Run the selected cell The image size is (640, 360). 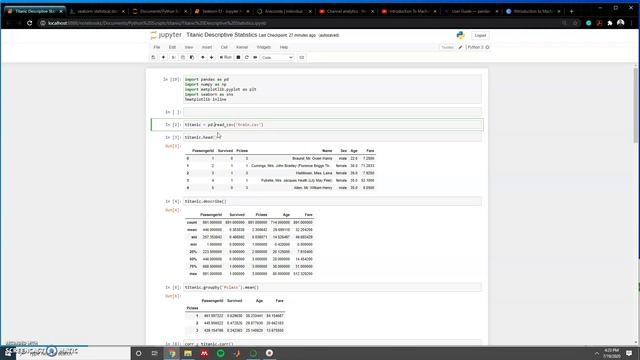(x=225, y=58)
